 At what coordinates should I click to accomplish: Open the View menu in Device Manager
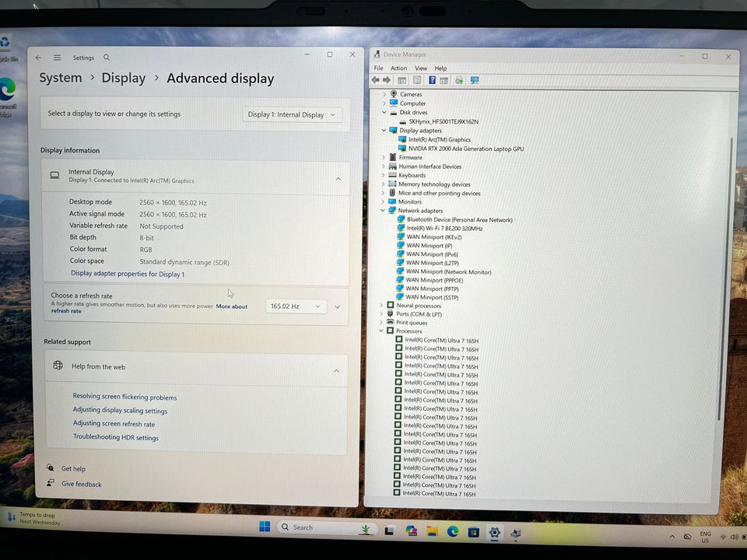(421, 68)
